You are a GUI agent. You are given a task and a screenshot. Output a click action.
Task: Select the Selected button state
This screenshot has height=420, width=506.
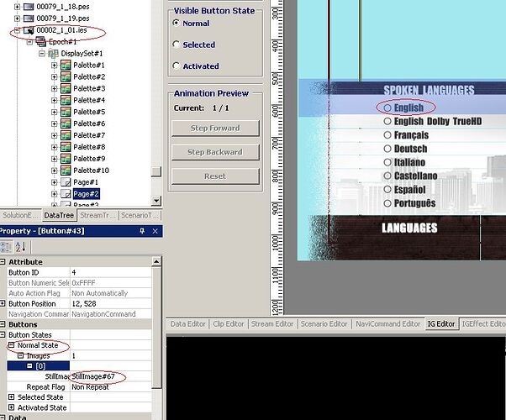176,45
